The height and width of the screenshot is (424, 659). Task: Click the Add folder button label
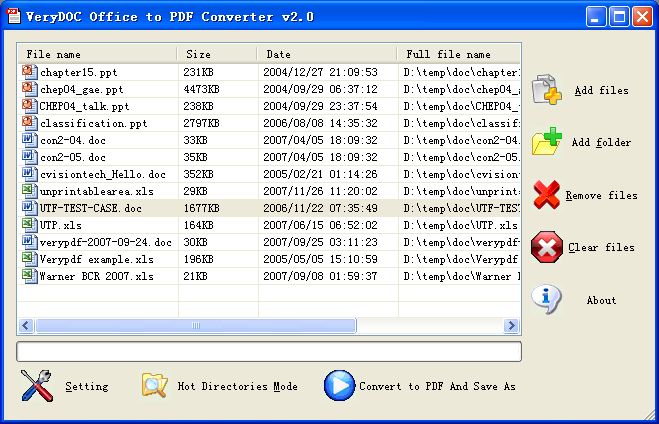coord(601,142)
